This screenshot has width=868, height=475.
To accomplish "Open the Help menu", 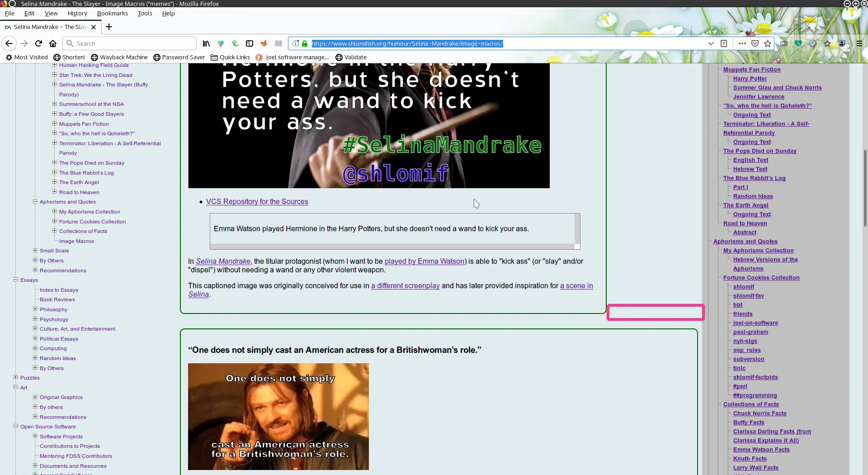I will (x=168, y=13).
